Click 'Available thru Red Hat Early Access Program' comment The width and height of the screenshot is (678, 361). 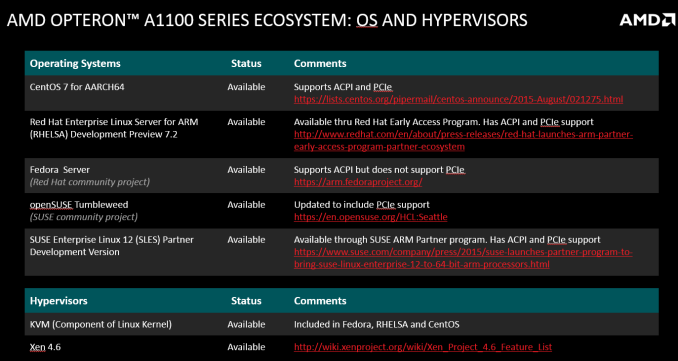tap(444, 122)
